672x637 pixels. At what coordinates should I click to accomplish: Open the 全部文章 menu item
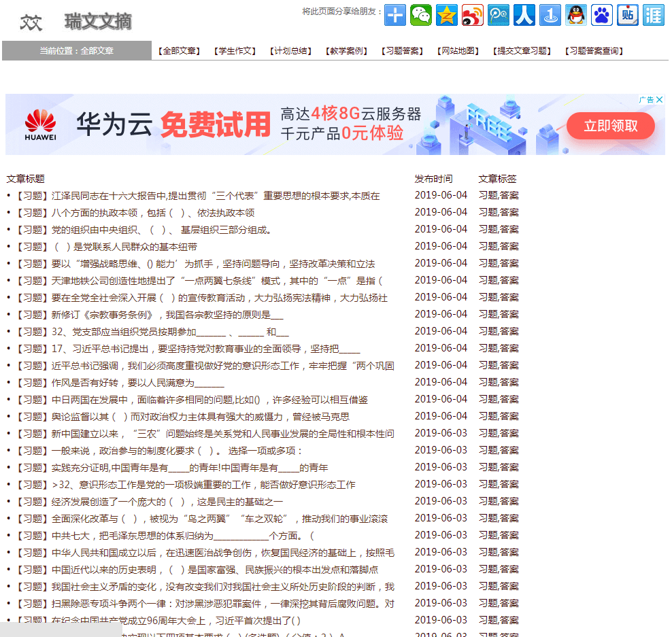pos(179,51)
